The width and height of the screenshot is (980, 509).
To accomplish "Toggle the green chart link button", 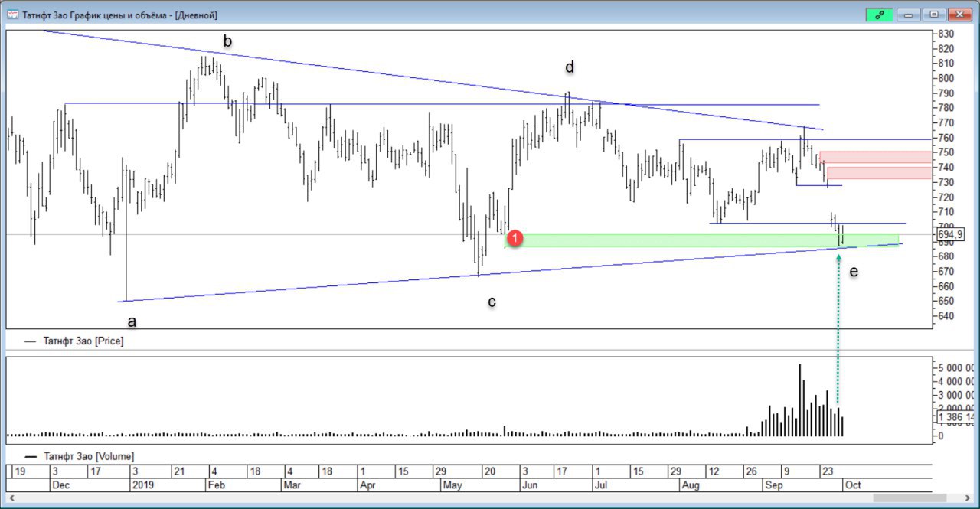I will (x=879, y=14).
